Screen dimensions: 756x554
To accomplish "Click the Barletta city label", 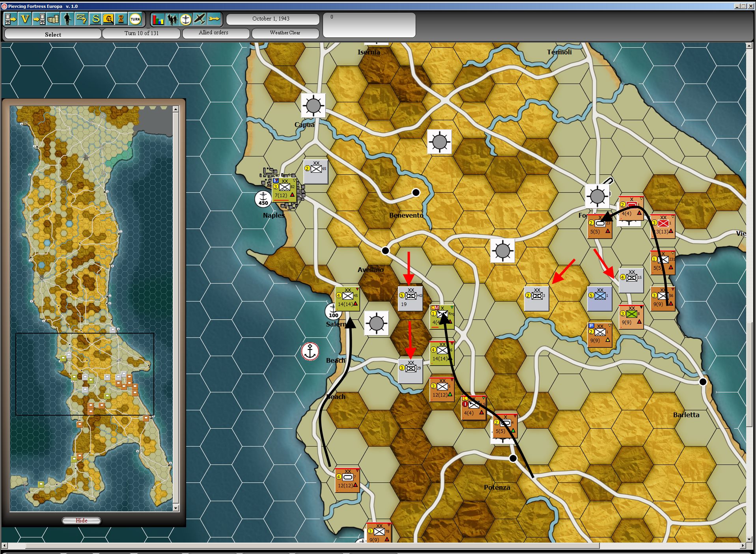I will click(x=686, y=415).
